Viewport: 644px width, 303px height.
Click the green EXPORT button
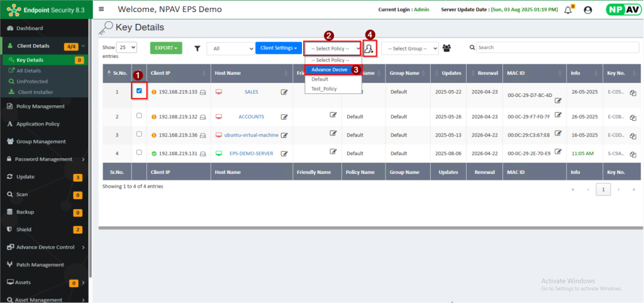point(166,48)
